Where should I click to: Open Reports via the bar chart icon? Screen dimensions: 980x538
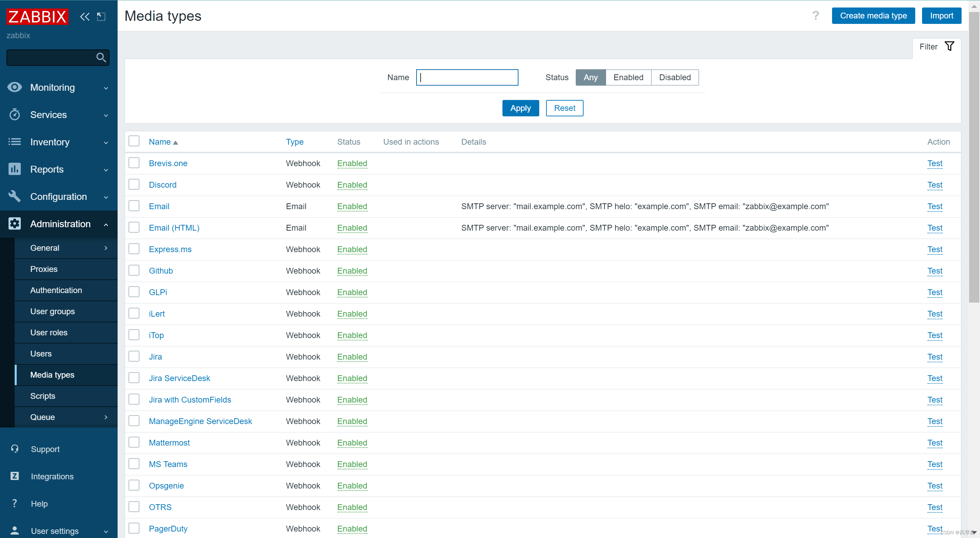tap(14, 169)
